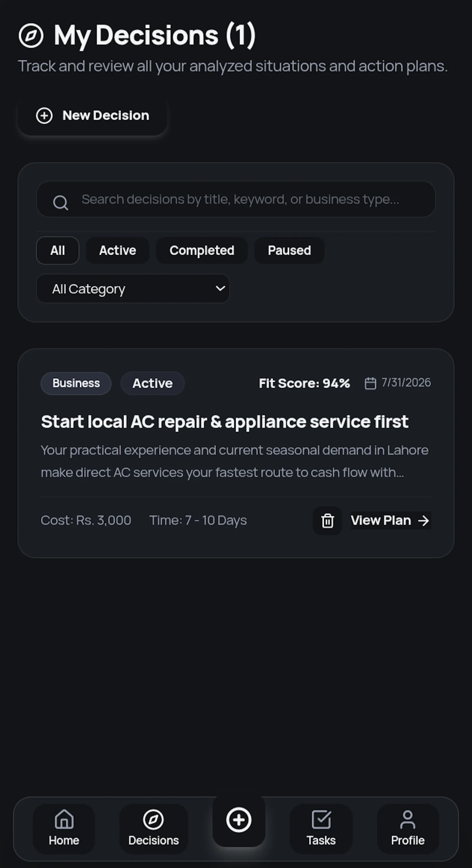Click the magnifier search icon

click(60, 203)
